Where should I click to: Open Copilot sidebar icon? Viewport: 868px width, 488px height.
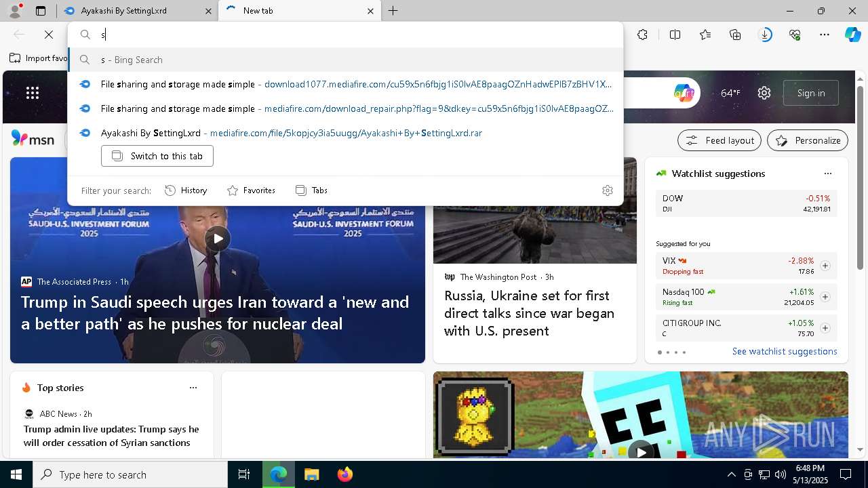coord(852,35)
